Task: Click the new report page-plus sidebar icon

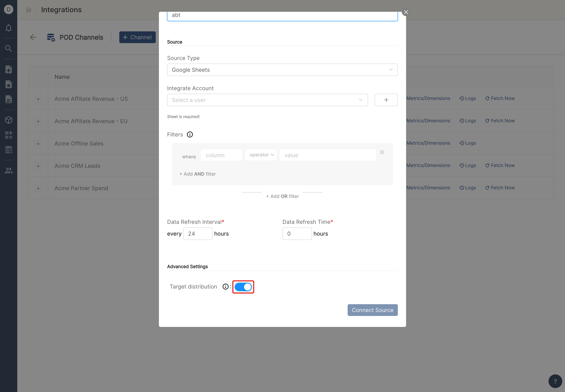Action: pos(9,69)
